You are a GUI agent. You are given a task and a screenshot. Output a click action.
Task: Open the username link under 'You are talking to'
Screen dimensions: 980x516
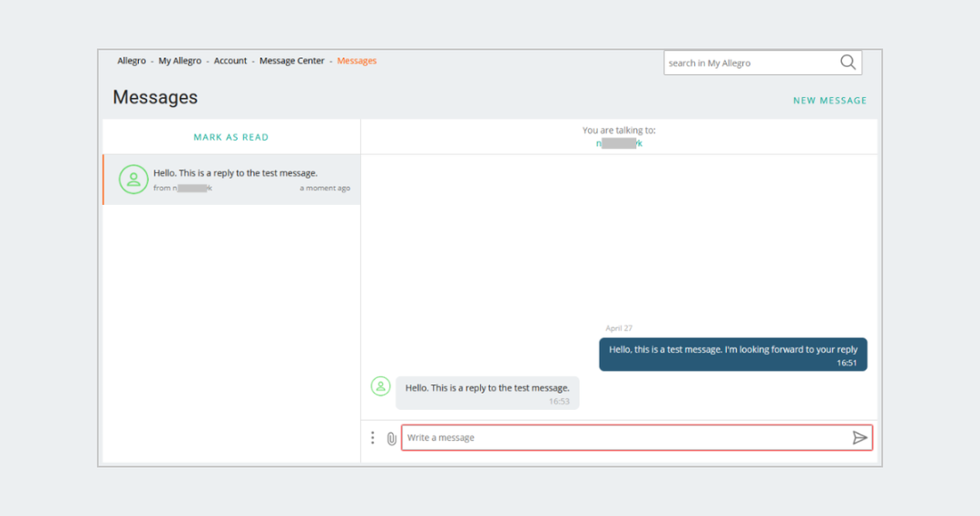[619, 143]
